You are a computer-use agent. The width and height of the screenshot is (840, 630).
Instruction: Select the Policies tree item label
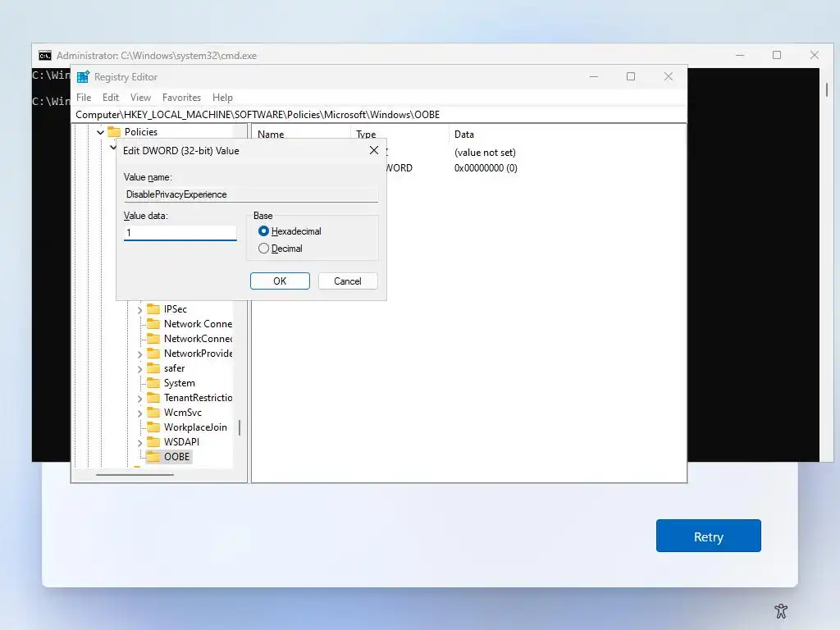point(141,132)
